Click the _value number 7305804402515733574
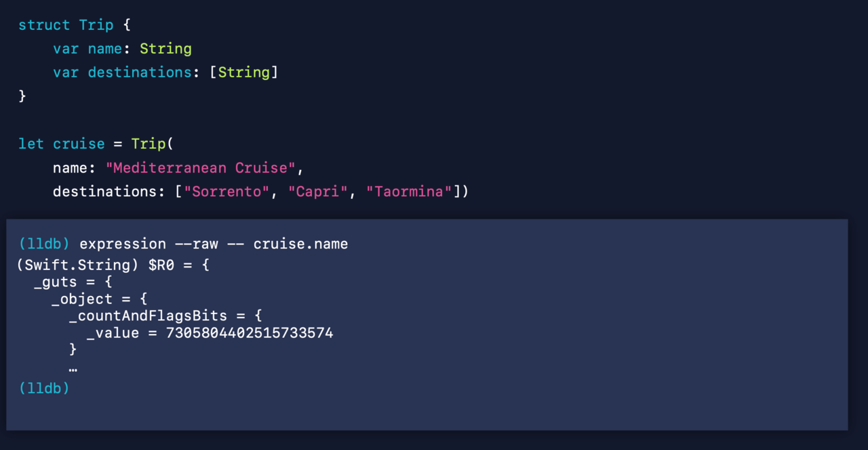This screenshot has width=868, height=450. 249,333
